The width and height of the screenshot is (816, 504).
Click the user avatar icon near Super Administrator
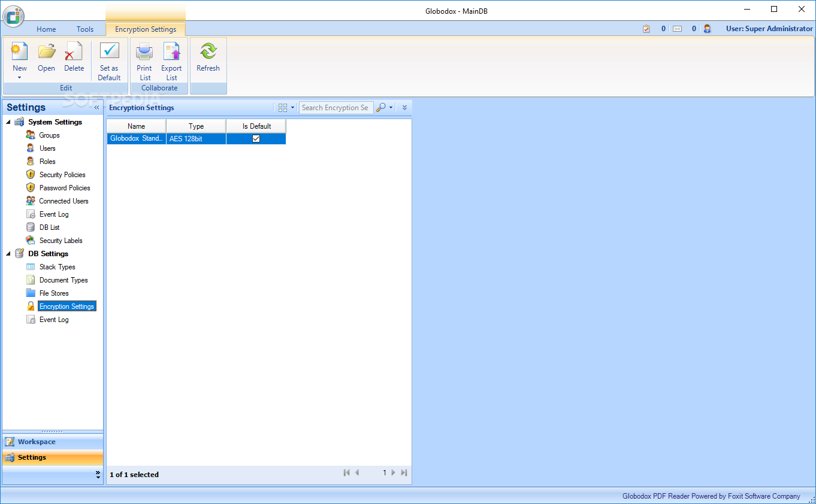point(707,29)
